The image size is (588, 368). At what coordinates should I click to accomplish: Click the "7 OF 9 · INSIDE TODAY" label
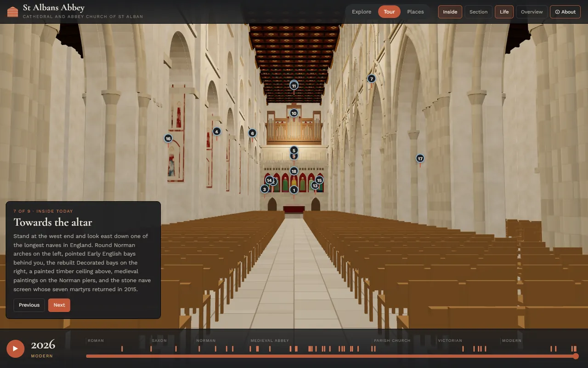(43, 211)
